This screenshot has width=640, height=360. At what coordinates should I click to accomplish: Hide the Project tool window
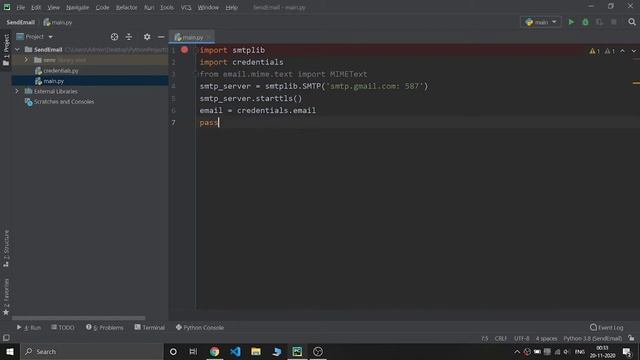pos(161,37)
